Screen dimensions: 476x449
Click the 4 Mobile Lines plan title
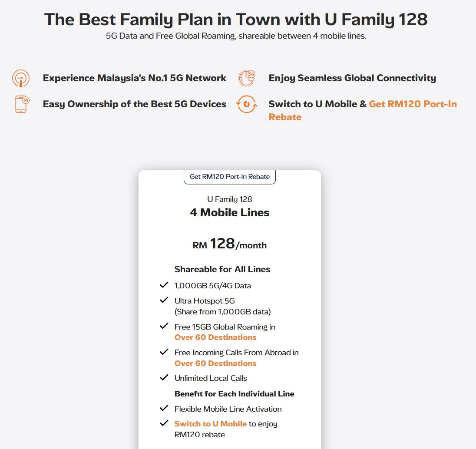pos(230,213)
